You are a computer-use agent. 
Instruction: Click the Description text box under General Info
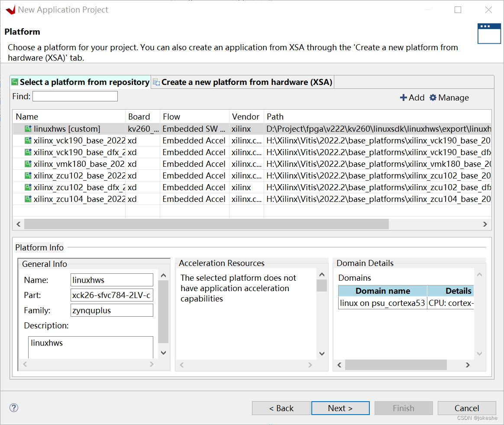90,347
